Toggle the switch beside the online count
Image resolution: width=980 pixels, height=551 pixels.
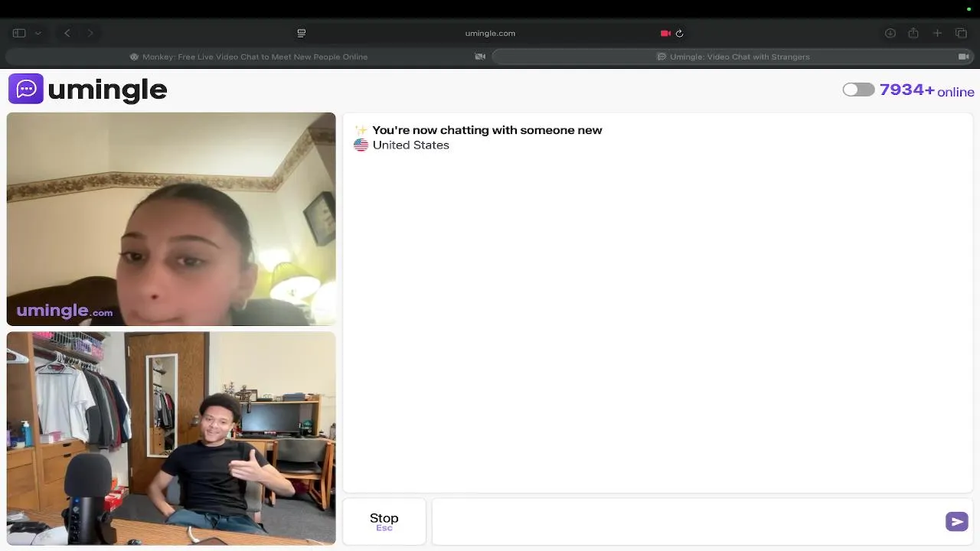pos(858,90)
